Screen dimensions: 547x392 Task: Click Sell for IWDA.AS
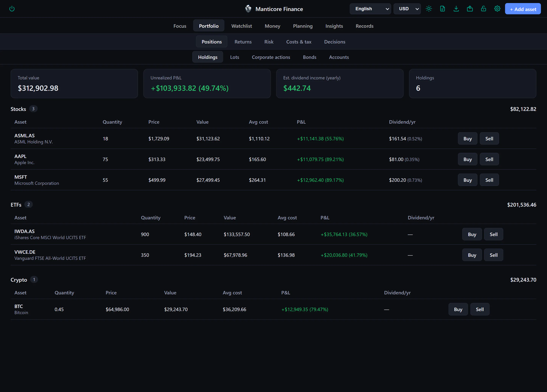pos(493,234)
